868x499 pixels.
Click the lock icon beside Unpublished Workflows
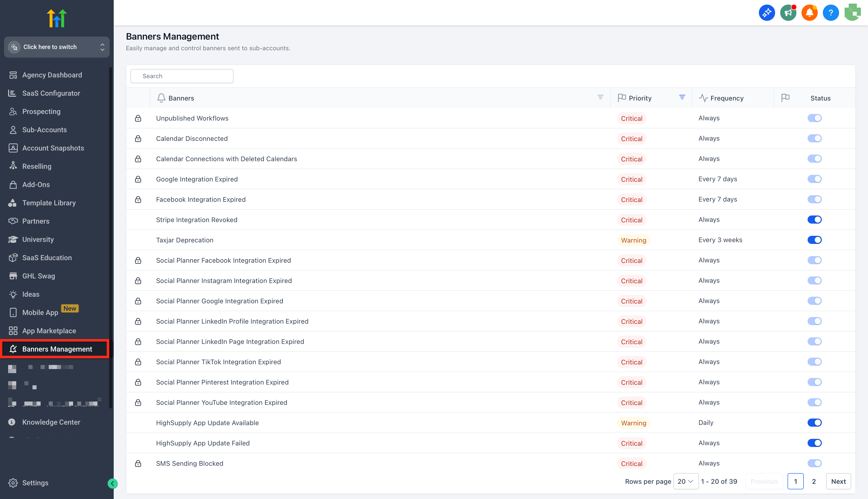(138, 118)
